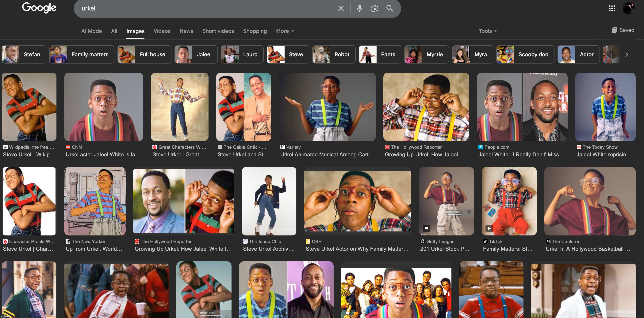Open 'Jaleel White reprisin...' link

point(604,155)
